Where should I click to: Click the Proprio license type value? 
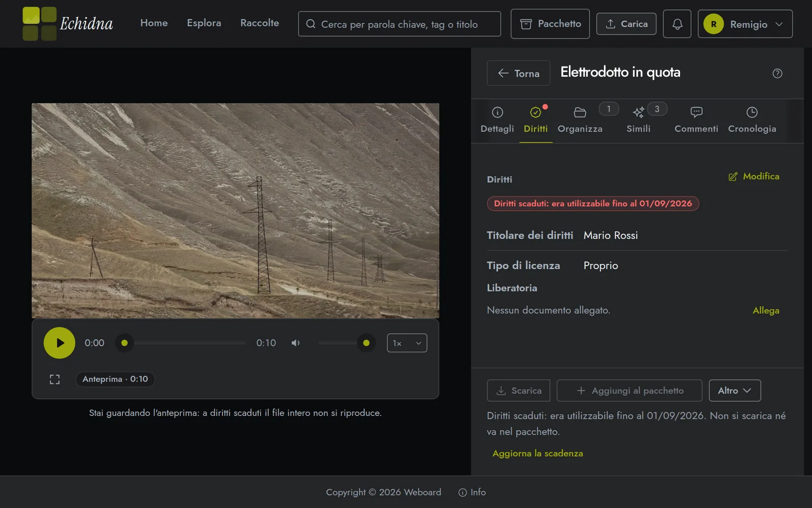coord(601,266)
